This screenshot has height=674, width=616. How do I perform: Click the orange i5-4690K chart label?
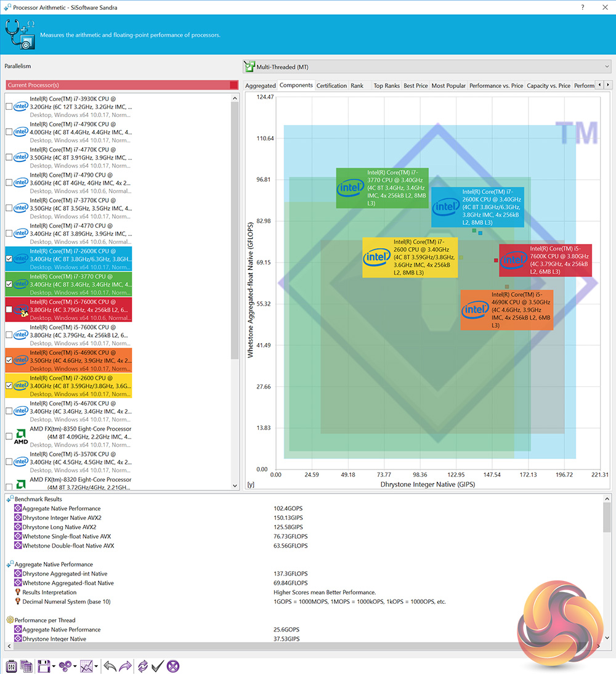point(507,310)
